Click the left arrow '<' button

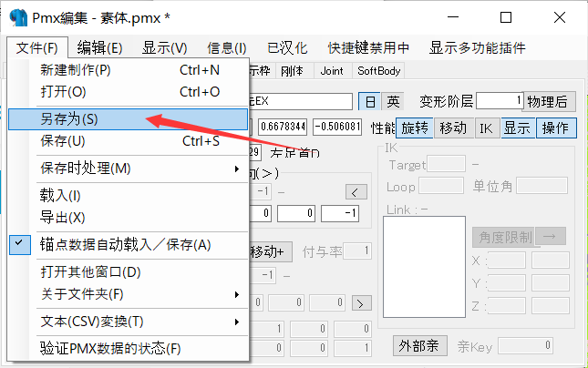356,191
